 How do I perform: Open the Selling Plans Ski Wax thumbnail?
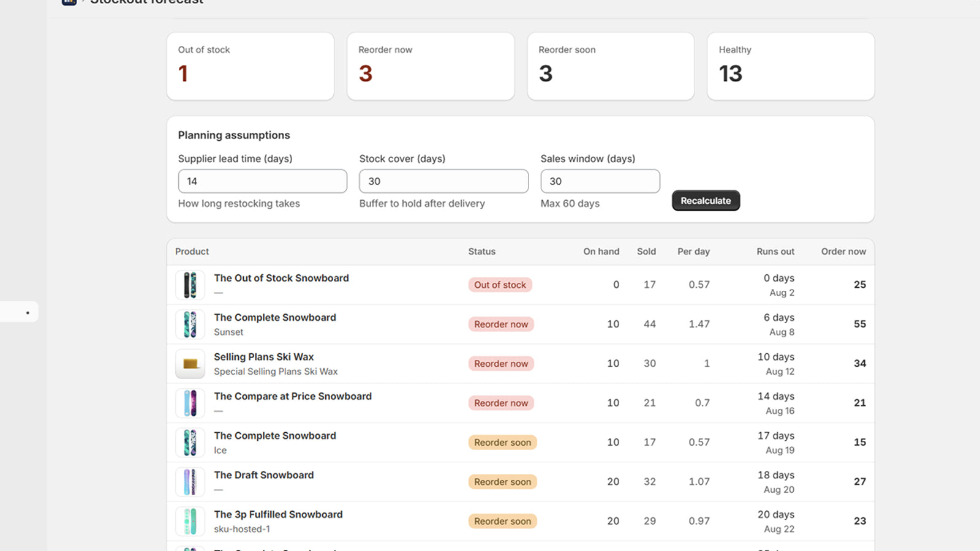(x=190, y=364)
